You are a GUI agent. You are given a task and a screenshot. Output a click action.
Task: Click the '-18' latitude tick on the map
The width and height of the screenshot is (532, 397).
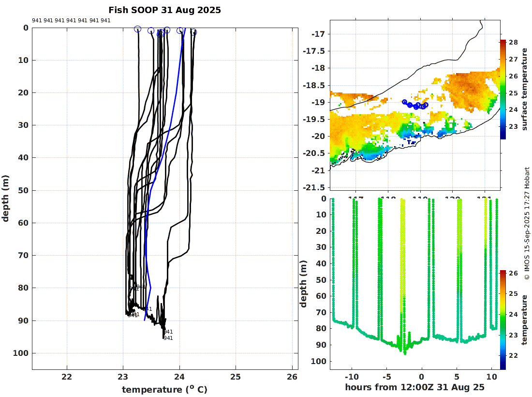tap(318, 68)
